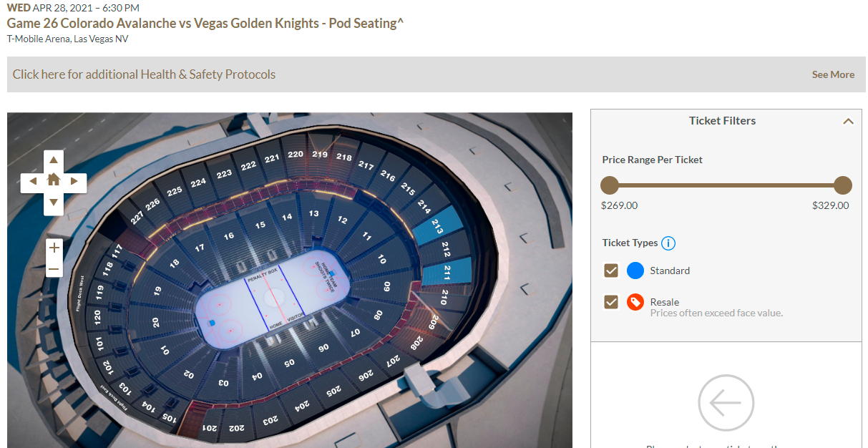Zoom in on the arena map
The image size is (868, 448).
[54, 248]
